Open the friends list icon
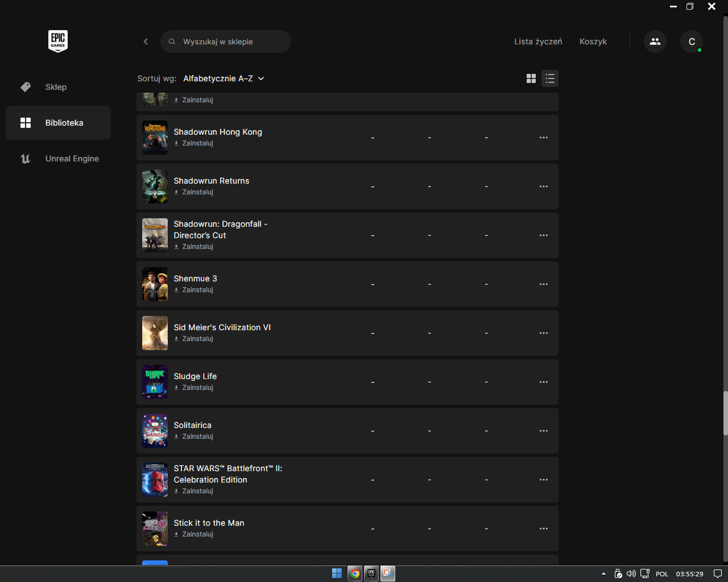 (x=655, y=41)
